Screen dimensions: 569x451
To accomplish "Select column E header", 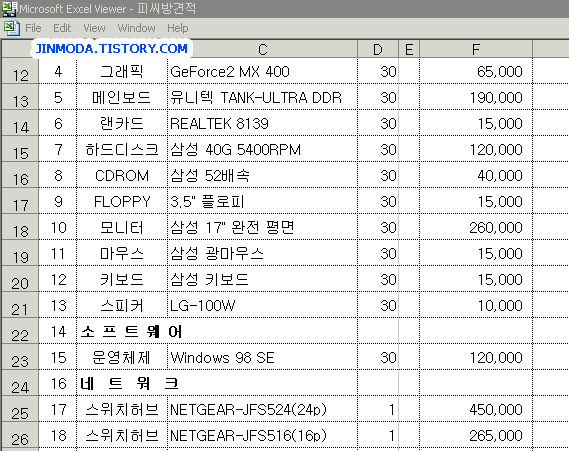I will pyautogui.click(x=409, y=49).
